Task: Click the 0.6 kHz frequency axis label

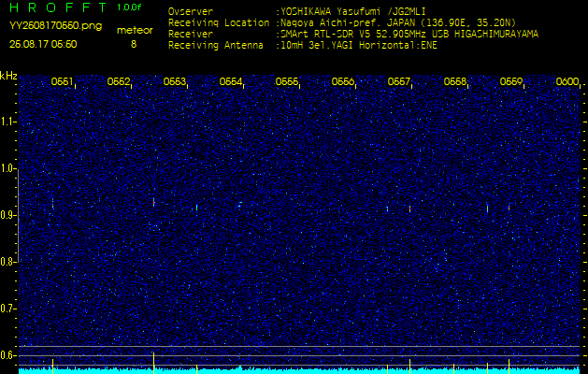Action: point(7,355)
